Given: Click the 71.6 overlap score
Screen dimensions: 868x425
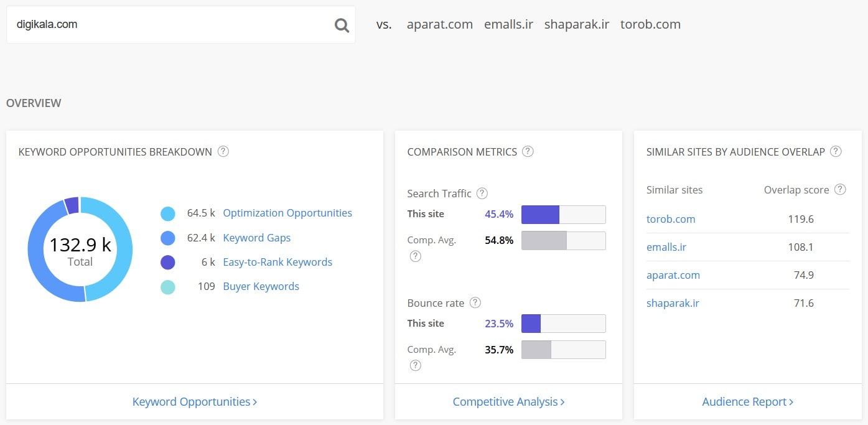Looking at the screenshot, I should (803, 303).
